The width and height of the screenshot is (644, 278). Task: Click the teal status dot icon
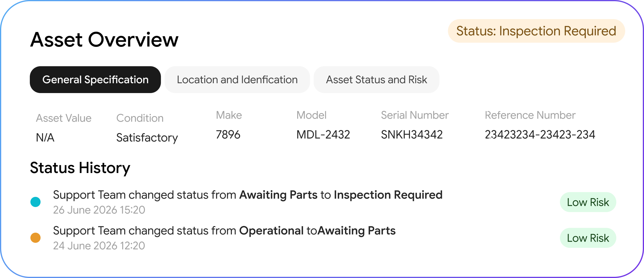pyautogui.click(x=35, y=202)
